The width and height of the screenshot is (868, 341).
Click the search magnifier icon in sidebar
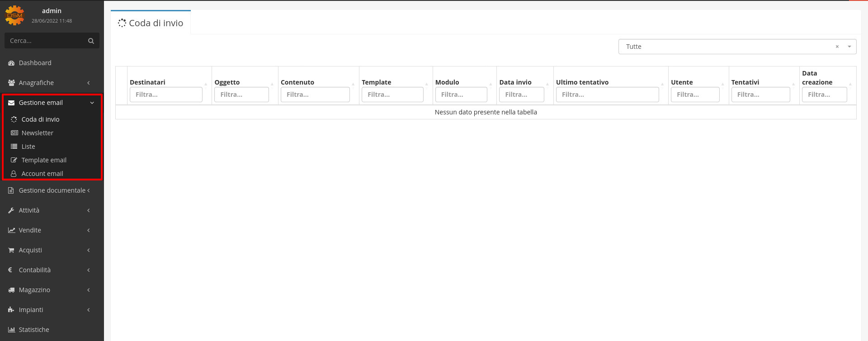[x=91, y=41]
